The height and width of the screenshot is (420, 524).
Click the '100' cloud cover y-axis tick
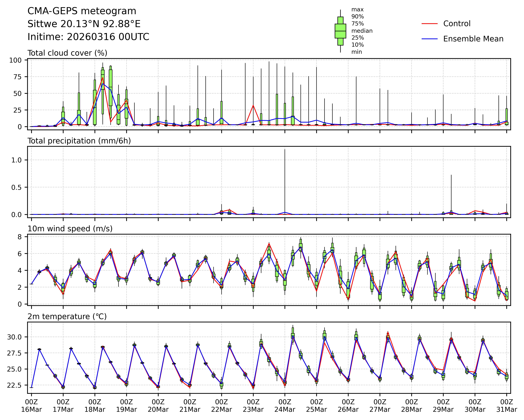click(15, 60)
